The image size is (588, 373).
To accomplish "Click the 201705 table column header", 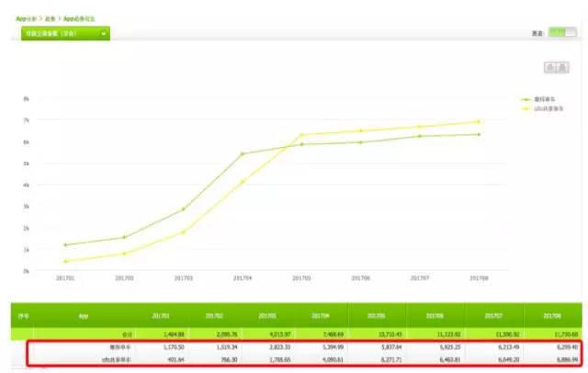I will [376, 316].
